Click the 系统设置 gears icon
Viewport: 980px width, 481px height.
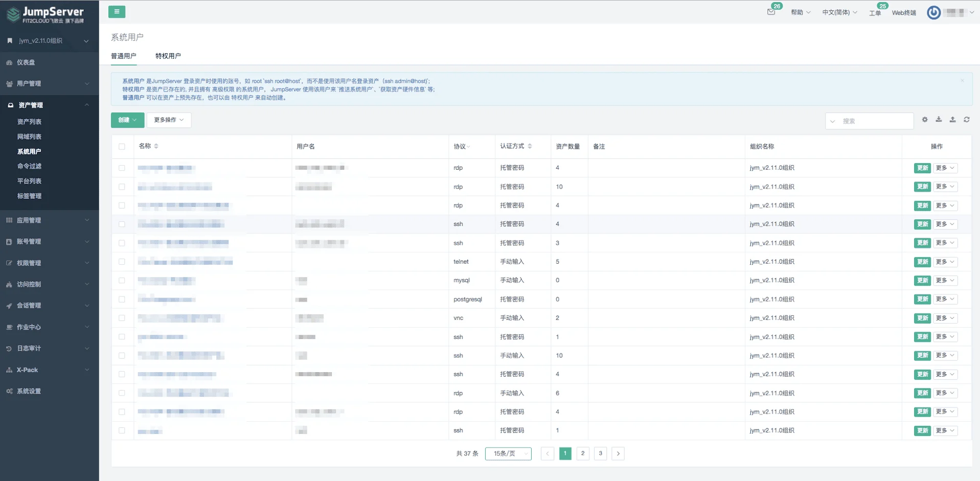click(x=9, y=392)
